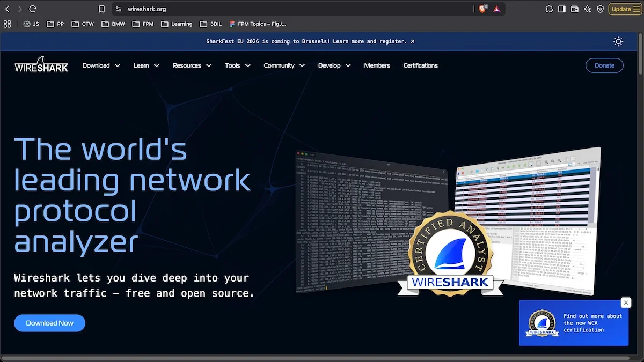Open the Tools dropdown
This screenshot has height=362, width=644.
[238, 65]
